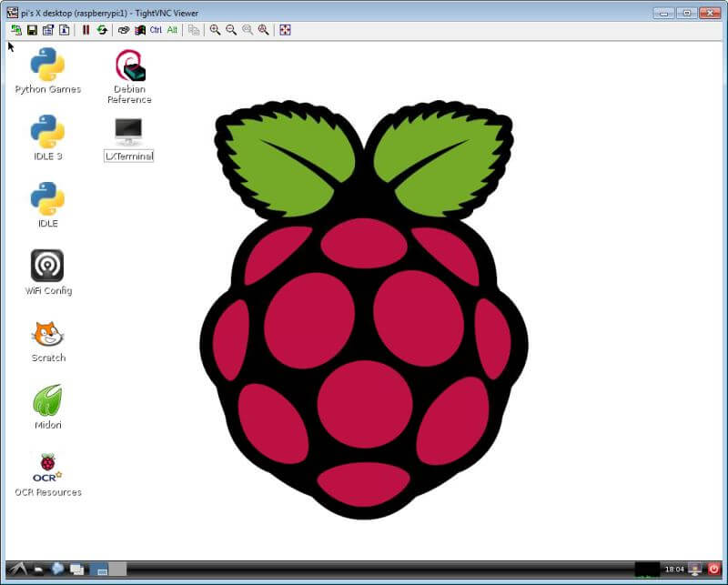Screen dimensions: 728x585
Task: Open the Debian Reference icon
Action: click(x=128, y=64)
